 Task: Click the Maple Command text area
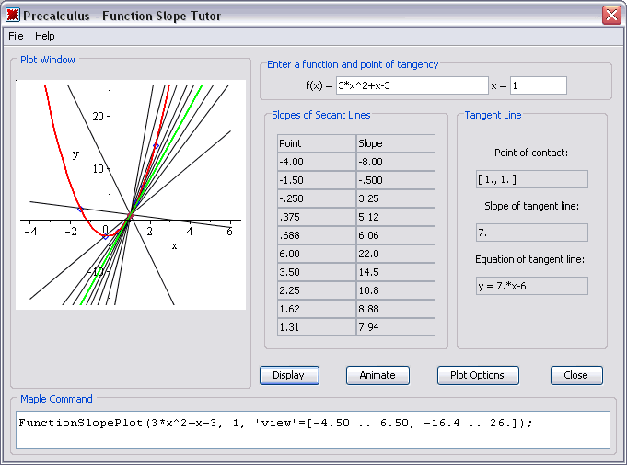pyautogui.click(x=313, y=429)
